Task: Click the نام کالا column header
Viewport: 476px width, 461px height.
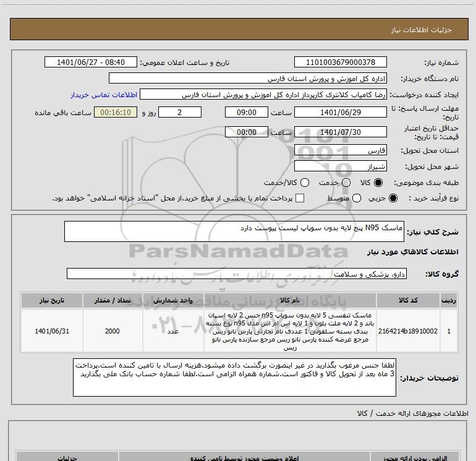Action: click(x=290, y=300)
